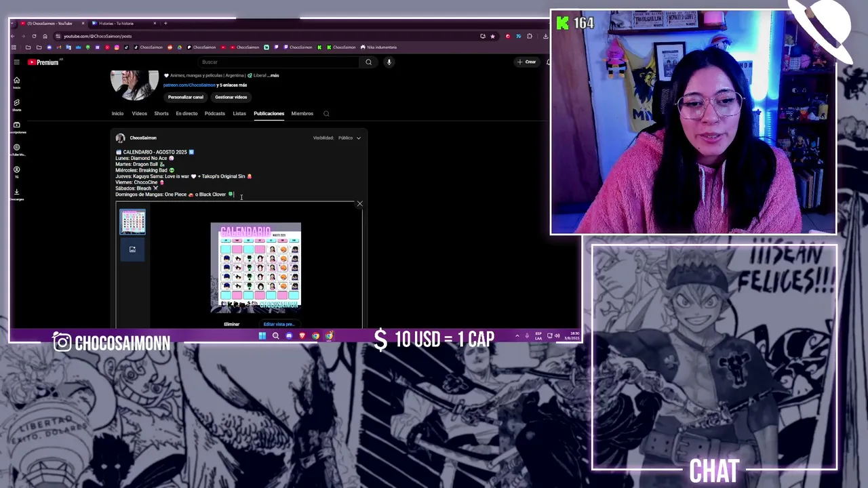Click the ChocoSaimon post avatar
This screenshot has height=488, width=868.
120,138
